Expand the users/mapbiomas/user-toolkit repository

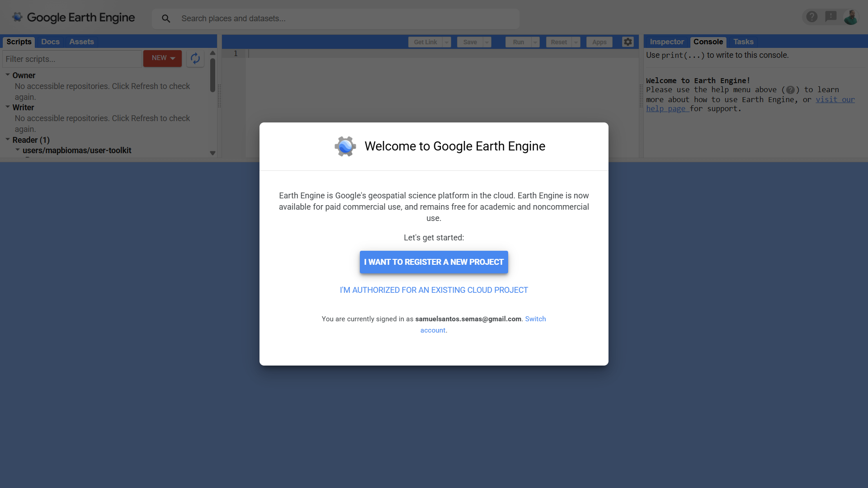pyautogui.click(x=18, y=150)
